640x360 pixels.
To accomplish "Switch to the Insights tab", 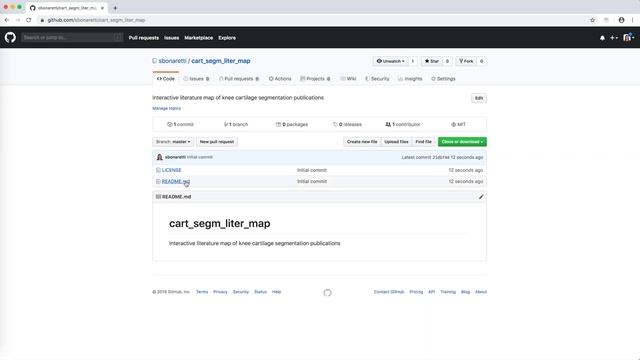I will (x=410, y=79).
